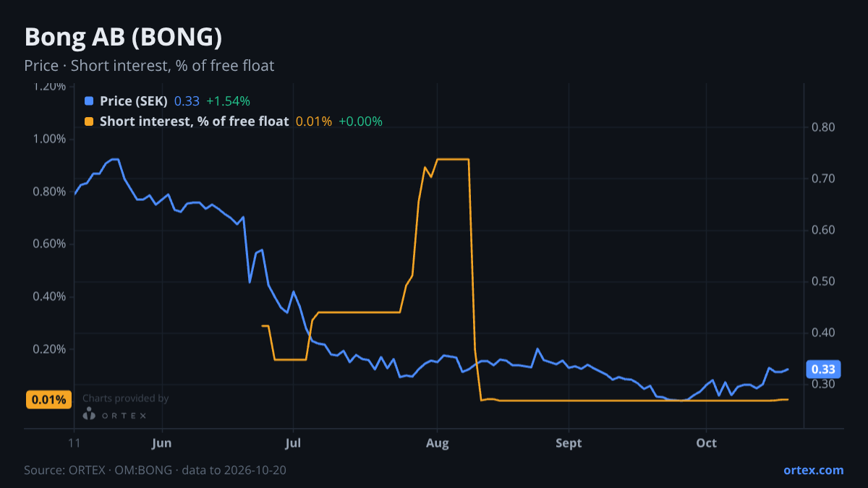Viewport: 868px width, 488px height.
Task: Click the Aug x-axis label
Action: pyautogui.click(x=437, y=443)
